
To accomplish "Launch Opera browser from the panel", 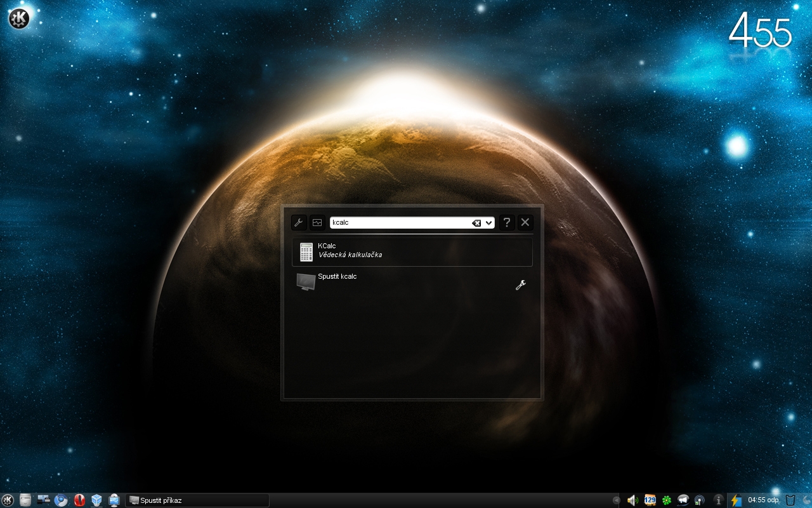I will (79, 500).
